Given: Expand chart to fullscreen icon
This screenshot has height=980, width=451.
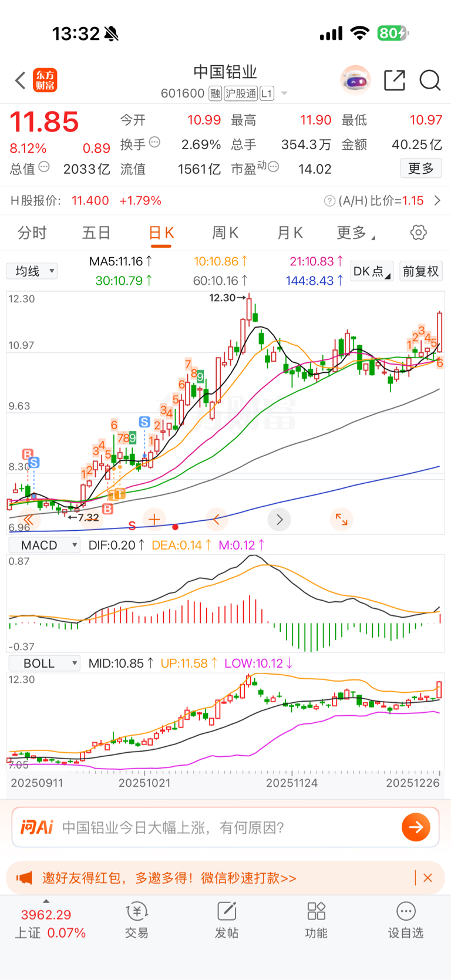Looking at the screenshot, I should tap(341, 520).
